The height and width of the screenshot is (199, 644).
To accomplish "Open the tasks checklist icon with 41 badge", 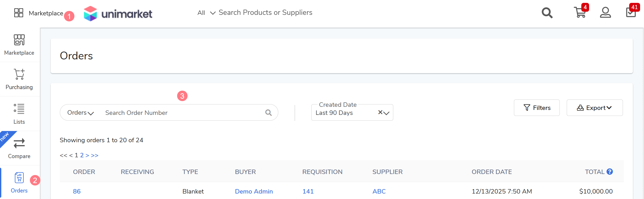I will (631, 13).
